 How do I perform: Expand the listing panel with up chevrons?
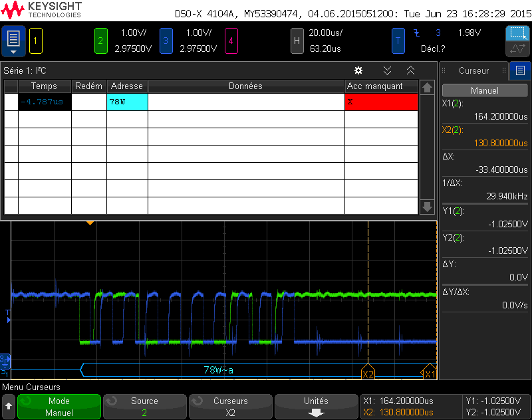point(410,70)
